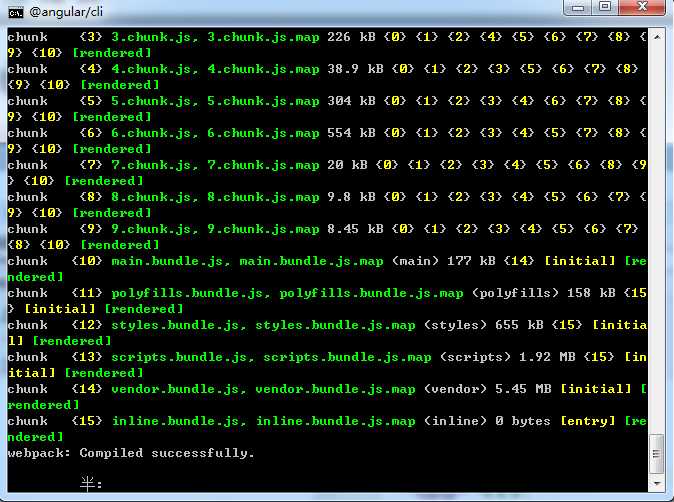
Task: Click the scrollbar up arrow
Action: click(656, 37)
